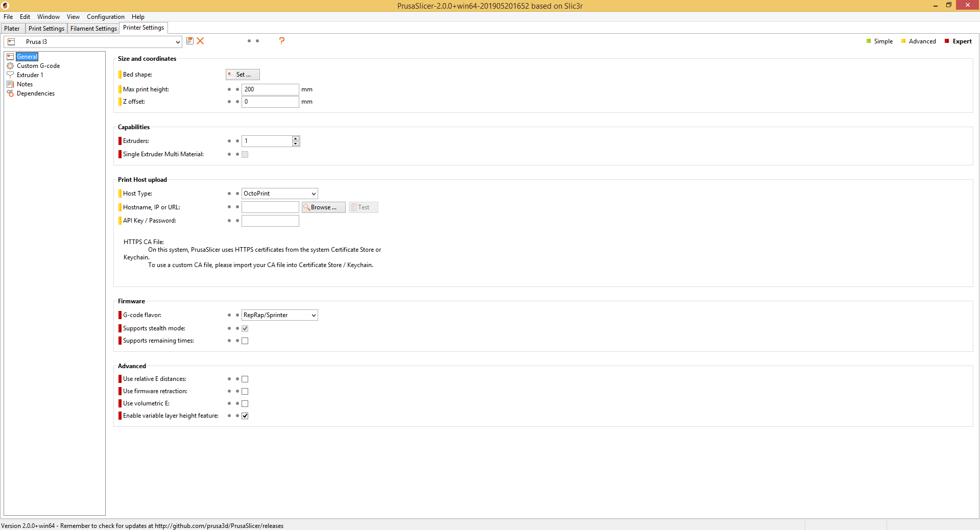Open the File menu
Screen dimensions: 980x530
[8, 17]
